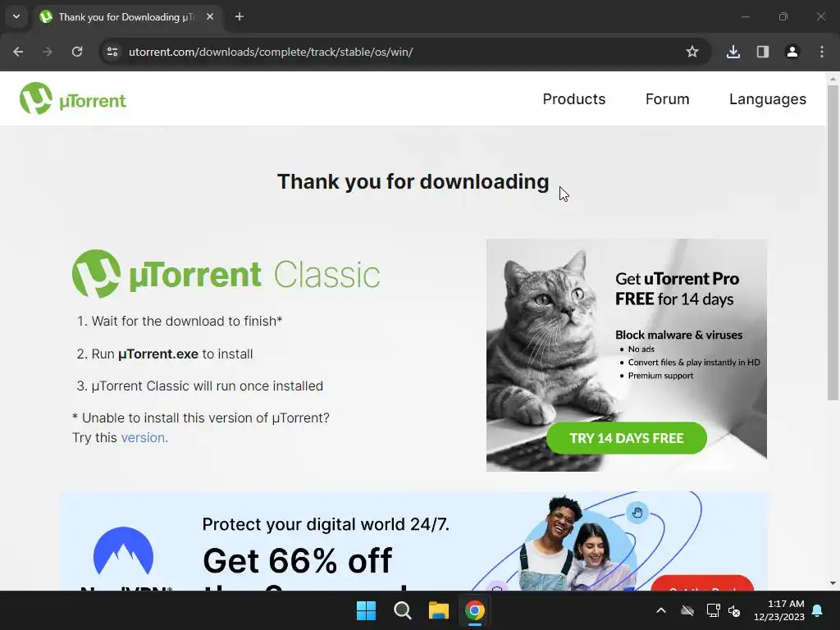Screen dimensions: 840x630
Task: Open the Chrome downloads icon
Action: [x=733, y=52]
